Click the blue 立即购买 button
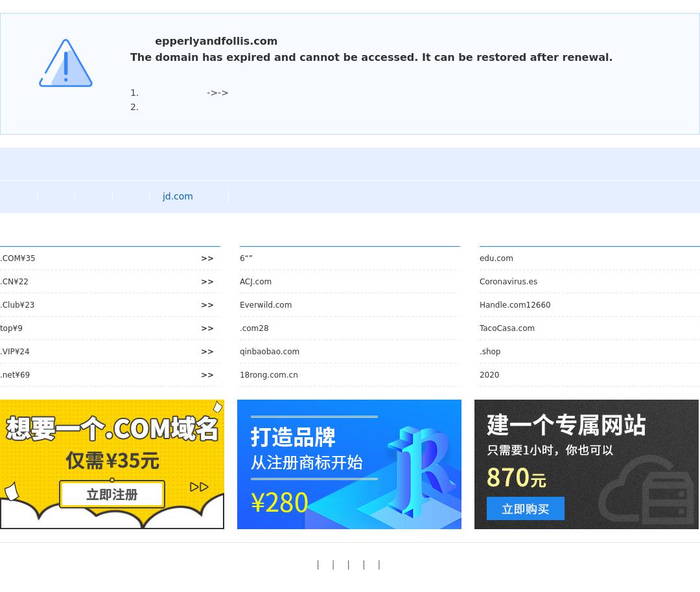The height and width of the screenshot is (592, 700). [x=526, y=508]
